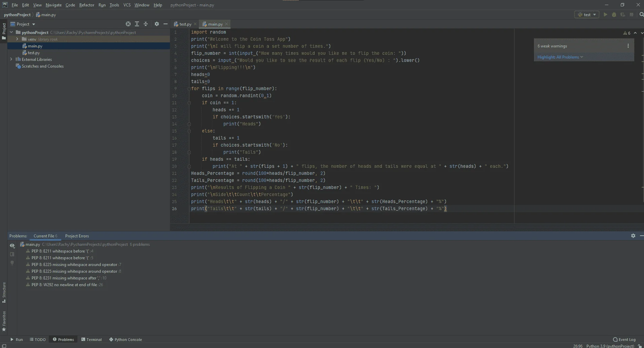This screenshot has height=348, width=644.
Task: Open Highlight: All Problems dropdown
Action: coord(560,57)
